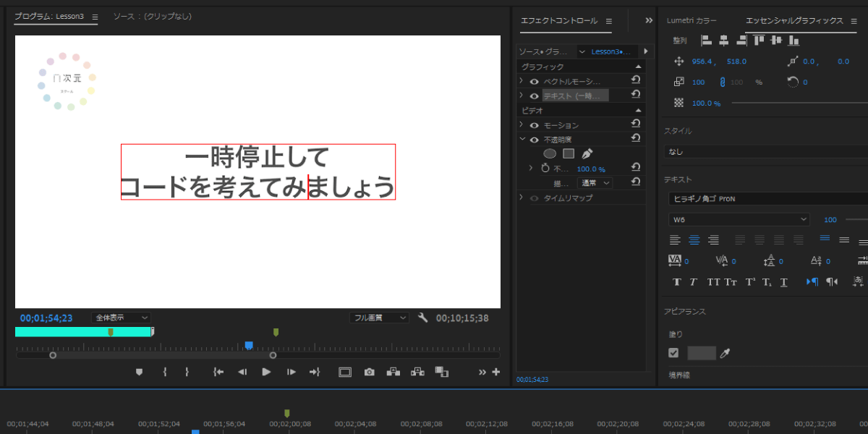The width and height of the screenshot is (868, 434).
Task: Export a frame with the camera icon
Action: 370,372
